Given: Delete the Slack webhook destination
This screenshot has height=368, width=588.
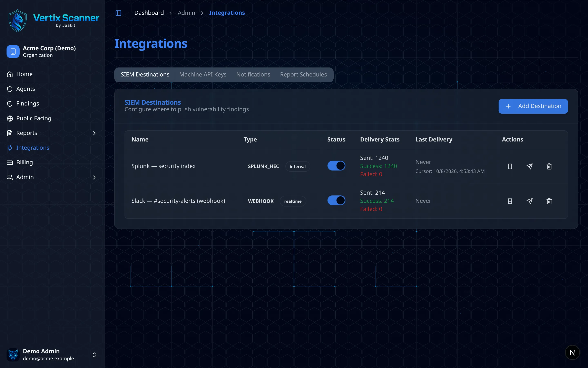Looking at the screenshot, I should pyautogui.click(x=549, y=201).
